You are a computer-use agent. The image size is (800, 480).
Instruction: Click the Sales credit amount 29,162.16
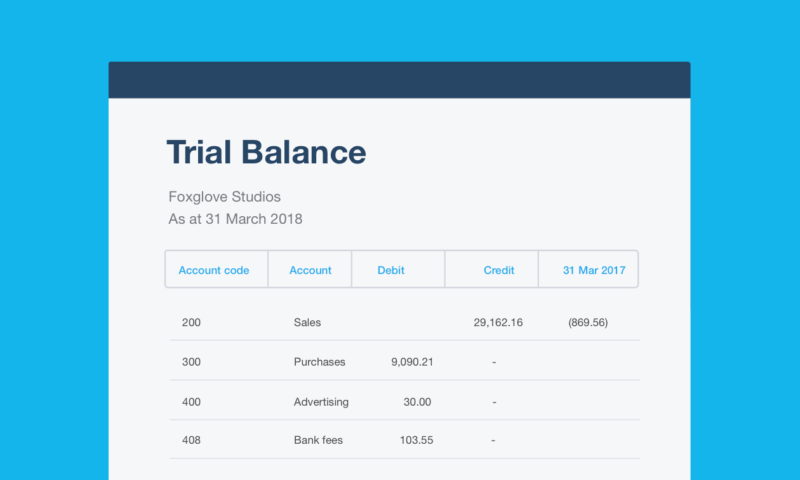point(497,323)
